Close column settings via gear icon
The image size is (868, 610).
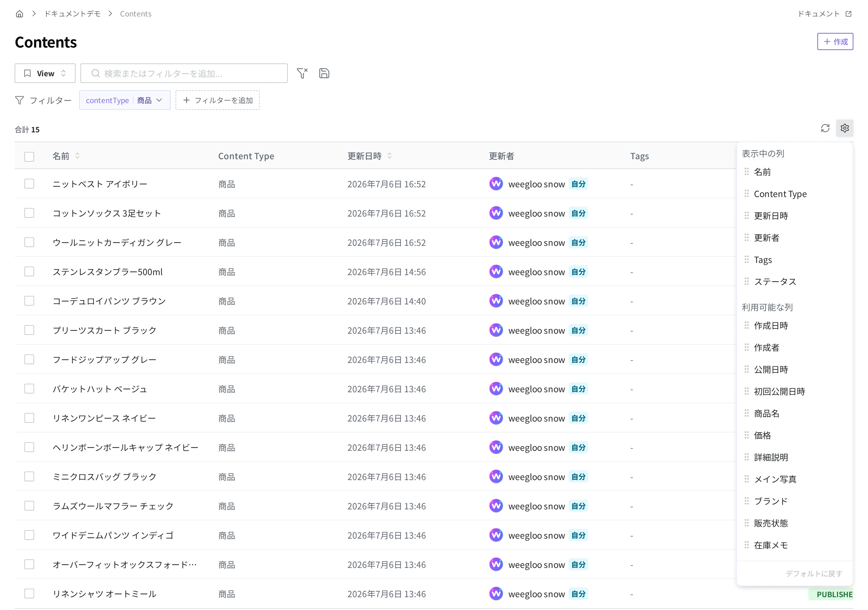tap(845, 128)
